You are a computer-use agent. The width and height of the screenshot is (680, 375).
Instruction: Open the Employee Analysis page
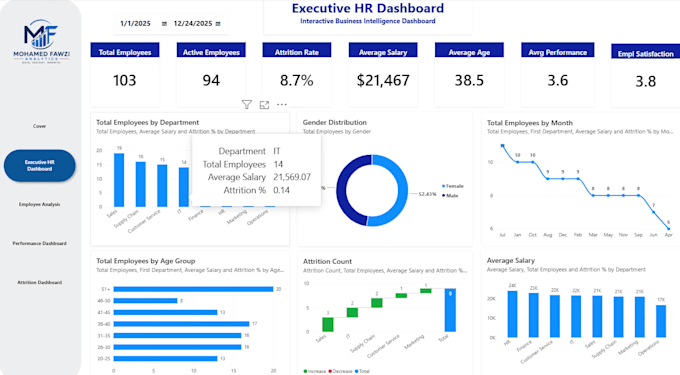(39, 204)
